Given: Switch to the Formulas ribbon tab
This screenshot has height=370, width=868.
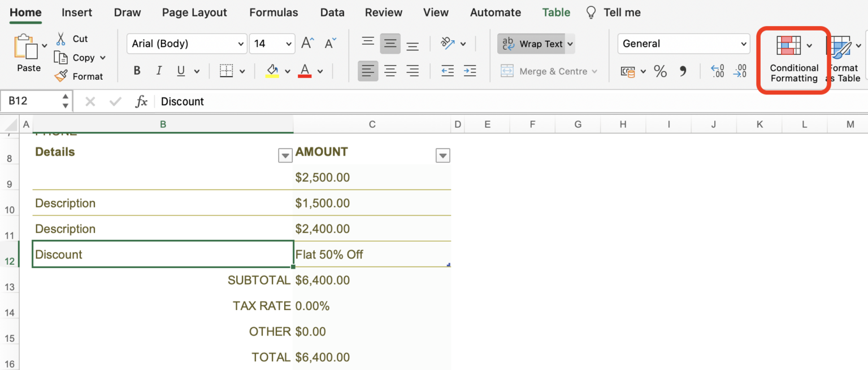Looking at the screenshot, I should (x=274, y=12).
